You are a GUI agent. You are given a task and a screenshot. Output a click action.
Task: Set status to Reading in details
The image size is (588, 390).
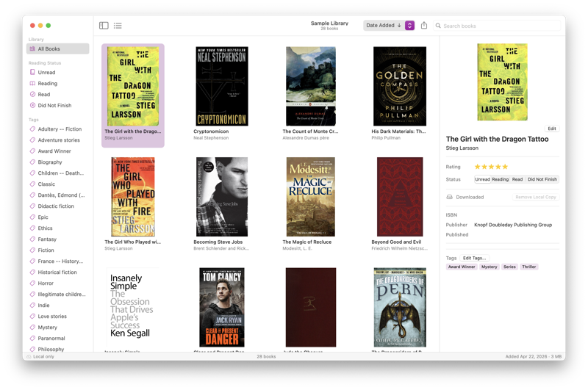pos(500,179)
